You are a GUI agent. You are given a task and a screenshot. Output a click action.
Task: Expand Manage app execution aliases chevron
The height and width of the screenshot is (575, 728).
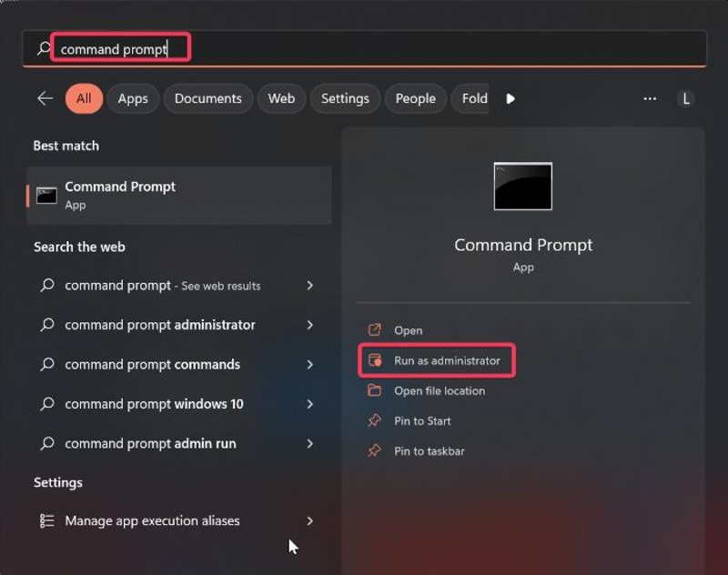click(310, 521)
